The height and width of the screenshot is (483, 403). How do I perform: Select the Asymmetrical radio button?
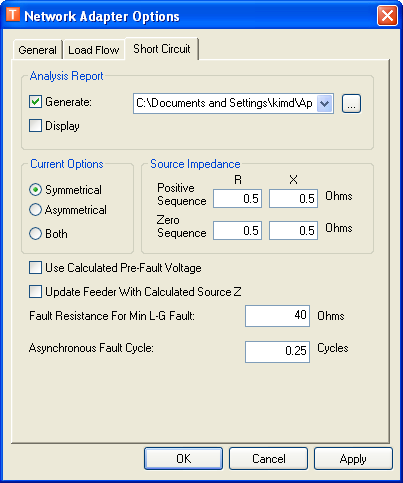pos(35,210)
